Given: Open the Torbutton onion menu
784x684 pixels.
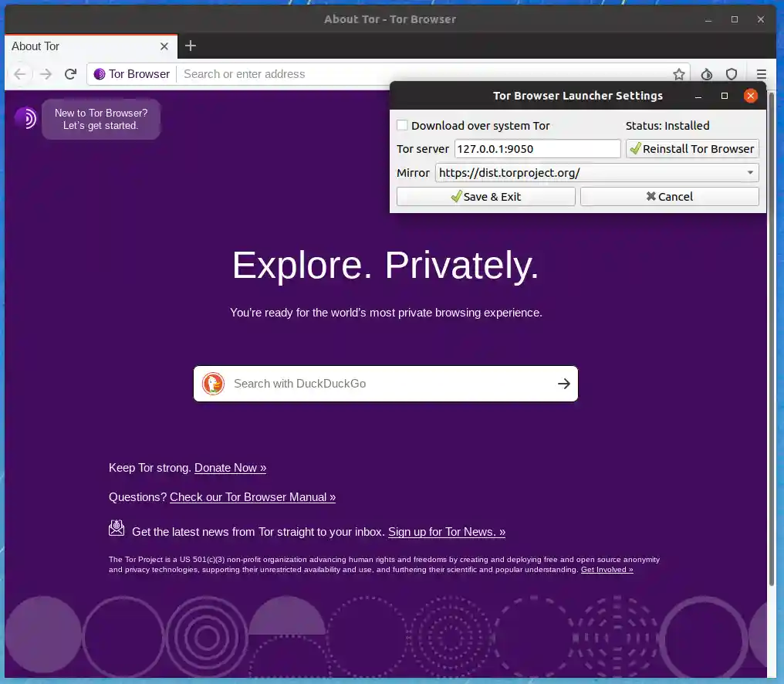Looking at the screenshot, I should [706, 74].
